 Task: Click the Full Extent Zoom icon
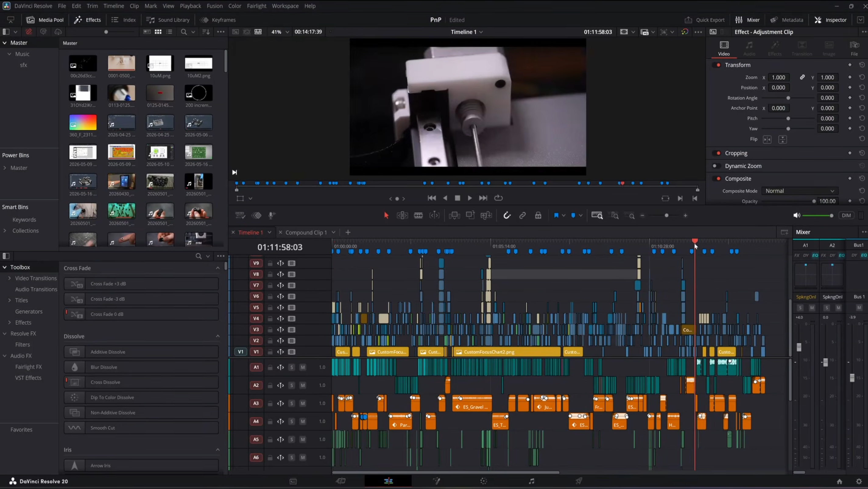(x=597, y=216)
